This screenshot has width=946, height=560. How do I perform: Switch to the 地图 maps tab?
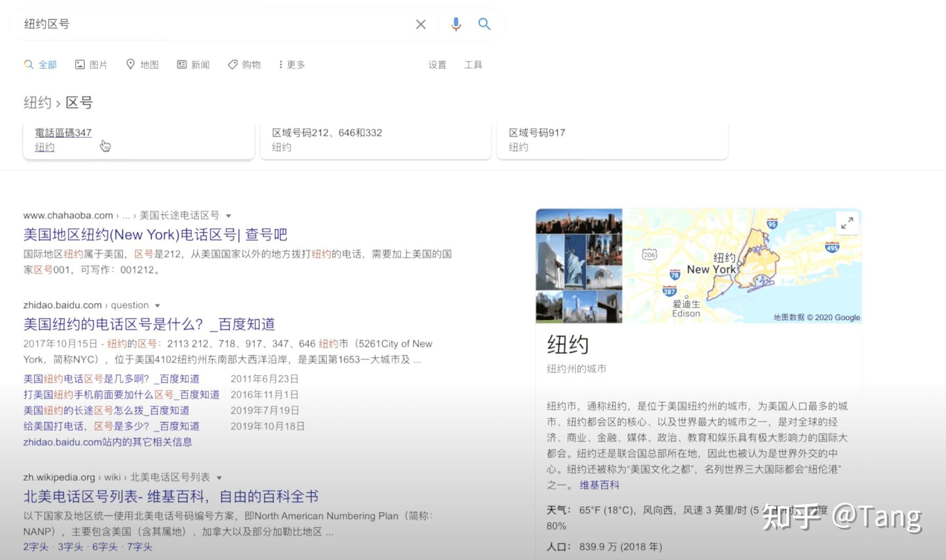143,65
